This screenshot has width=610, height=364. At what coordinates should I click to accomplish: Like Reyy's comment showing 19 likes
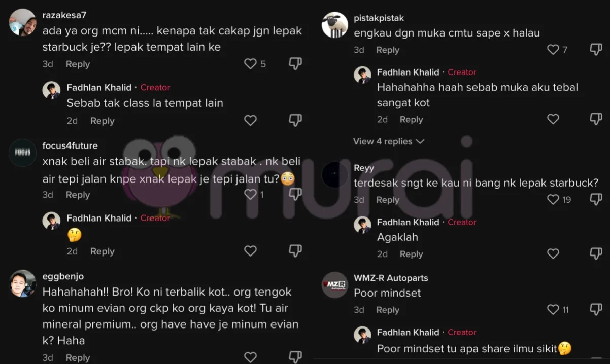553,200
